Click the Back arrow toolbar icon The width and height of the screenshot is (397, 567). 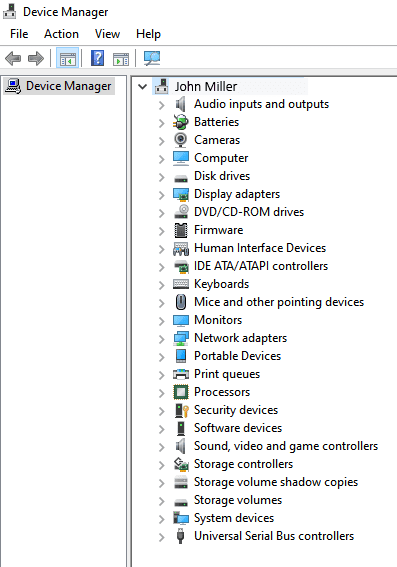point(13,58)
